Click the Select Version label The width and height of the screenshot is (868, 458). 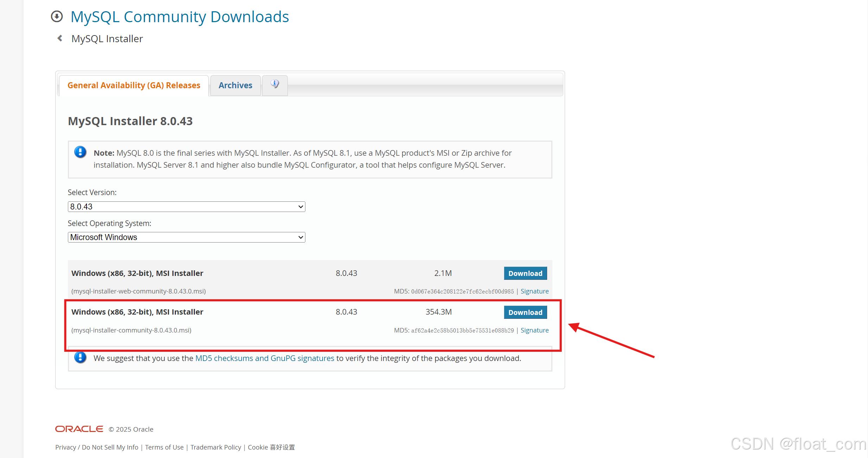(x=92, y=192)
